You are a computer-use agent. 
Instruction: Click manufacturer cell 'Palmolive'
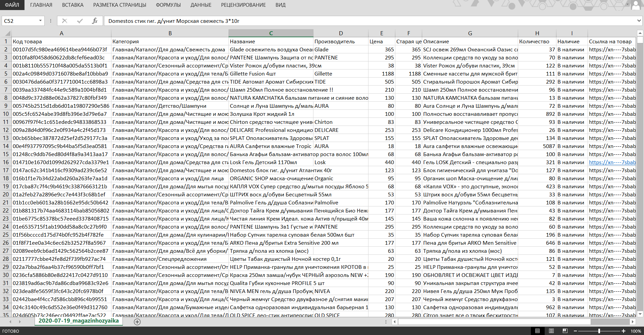pyautogui.click(x=341, y=203)
